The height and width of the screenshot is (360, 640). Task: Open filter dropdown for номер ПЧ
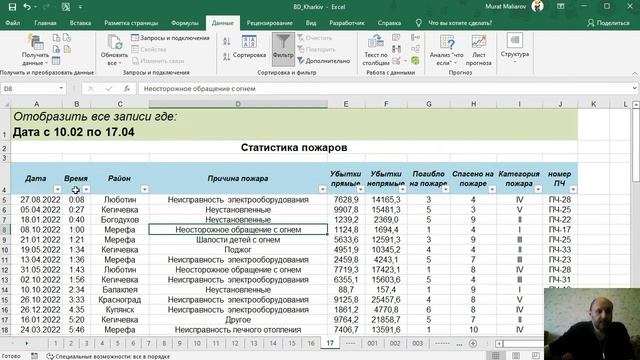[x=573, y=189]
